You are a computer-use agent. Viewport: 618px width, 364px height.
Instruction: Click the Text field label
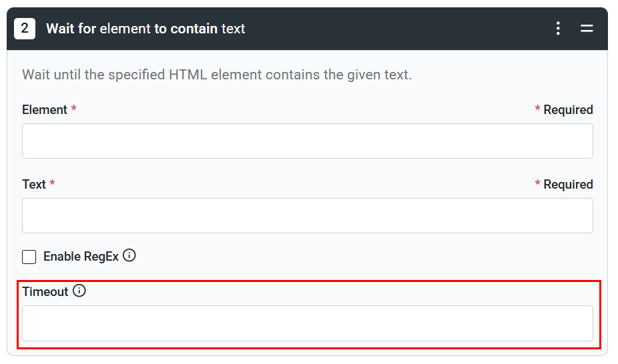[x=34, y=185]
